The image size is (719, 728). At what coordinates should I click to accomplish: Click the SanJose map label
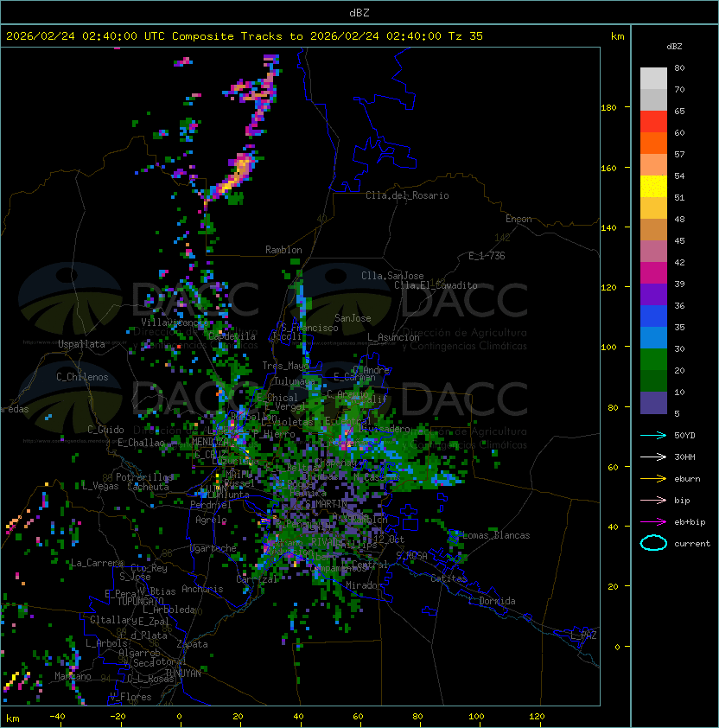(353, 318)
